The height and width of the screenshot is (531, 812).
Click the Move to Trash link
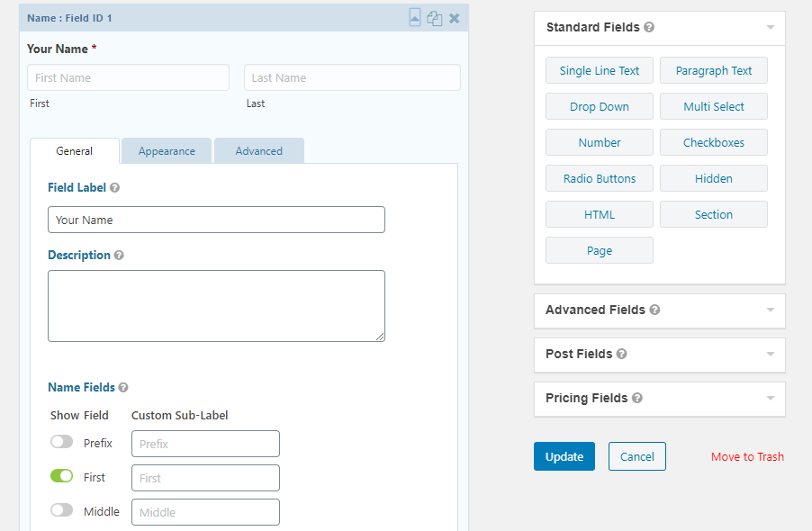point(747,456)
